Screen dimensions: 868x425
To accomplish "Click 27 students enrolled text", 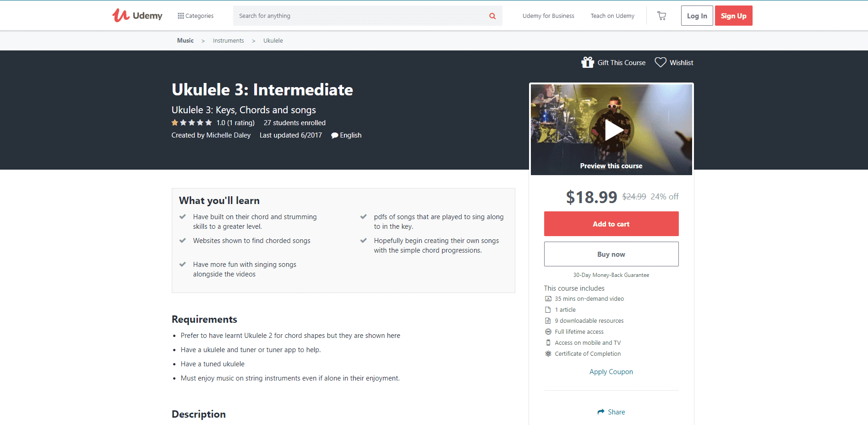I will click(295, 122).
